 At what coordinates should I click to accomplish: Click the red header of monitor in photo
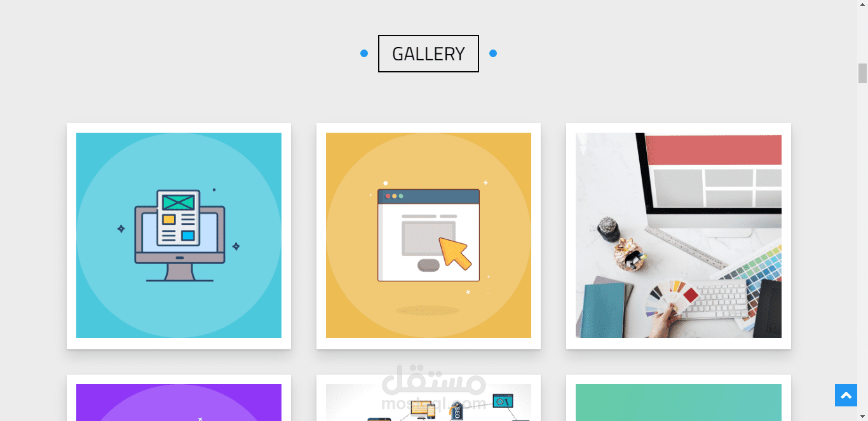(x=709, y=149)
